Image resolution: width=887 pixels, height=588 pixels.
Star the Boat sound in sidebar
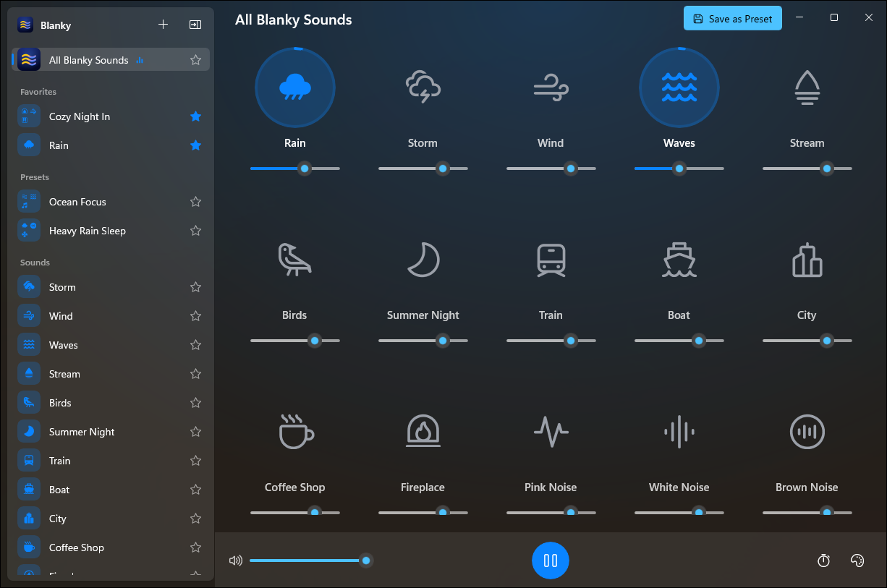point(195,490)
